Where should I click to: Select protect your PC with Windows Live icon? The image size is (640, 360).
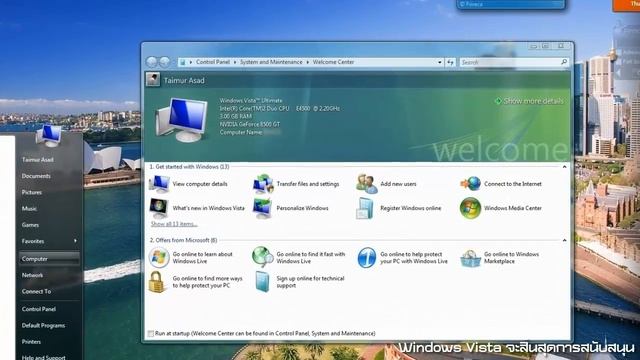(x=367, y=258)
